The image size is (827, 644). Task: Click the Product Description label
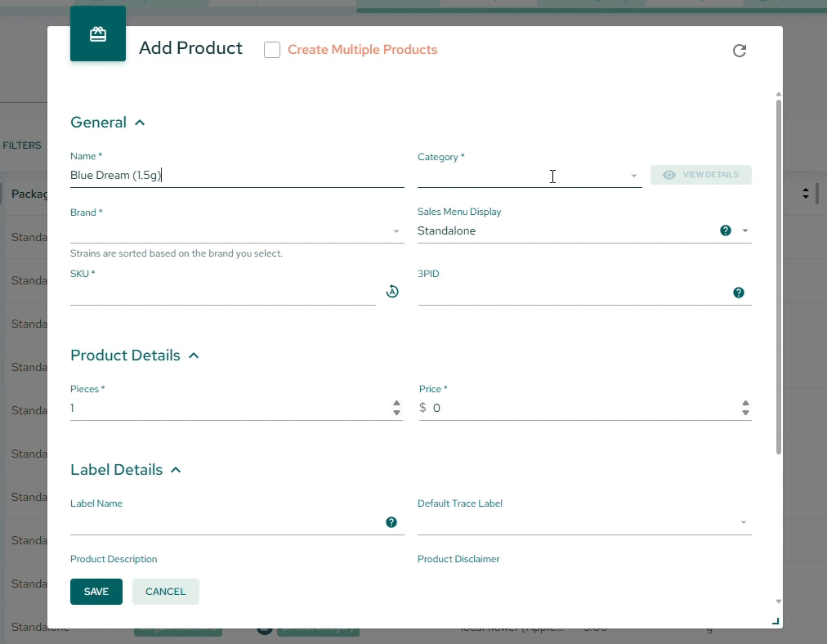[114, 559]
